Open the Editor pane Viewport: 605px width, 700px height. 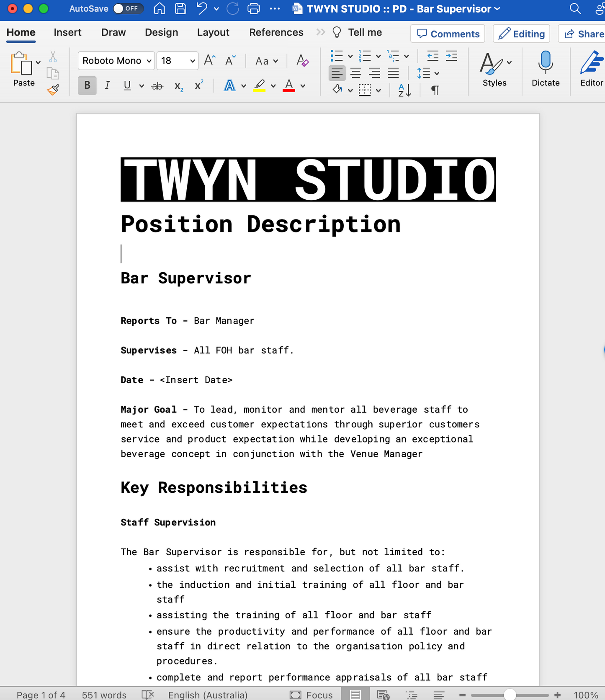pyautogui.click(x=592, y=69)
